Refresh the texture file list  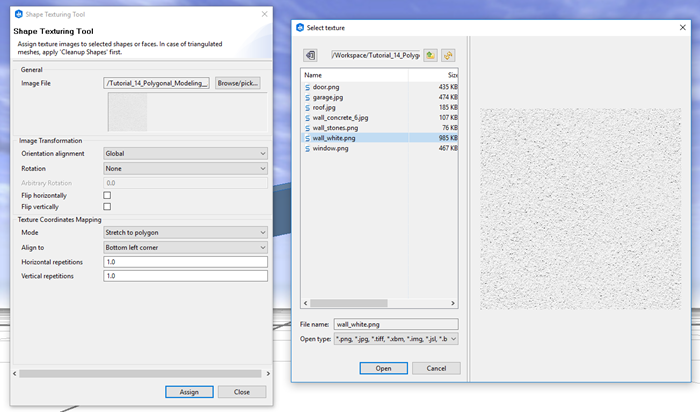point(449,54)
